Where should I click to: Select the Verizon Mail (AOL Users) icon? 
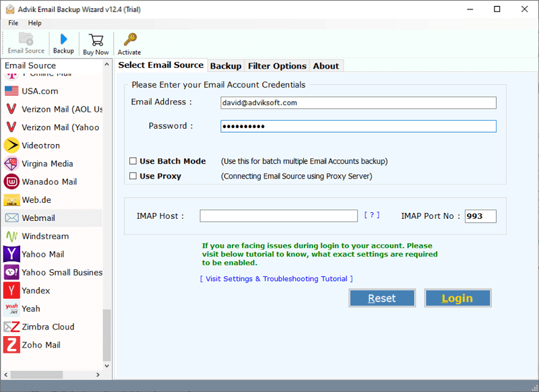pyautogui.click(x=11, y=109)
